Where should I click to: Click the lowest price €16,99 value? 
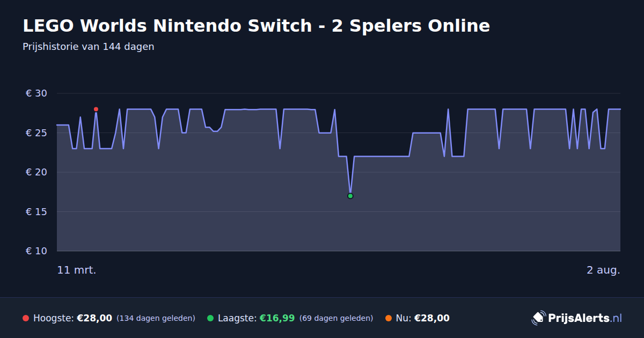pos(277,318)
